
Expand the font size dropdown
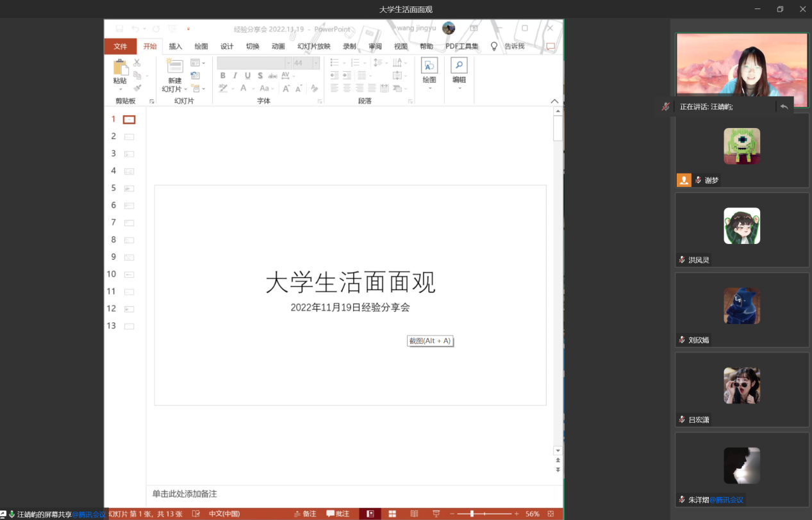(316, 63)
